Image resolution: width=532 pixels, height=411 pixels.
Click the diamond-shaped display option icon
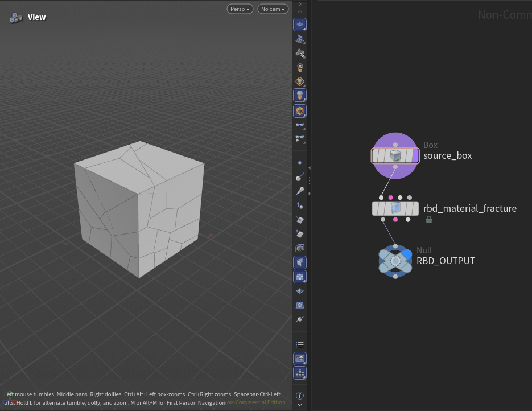[300, 291]
